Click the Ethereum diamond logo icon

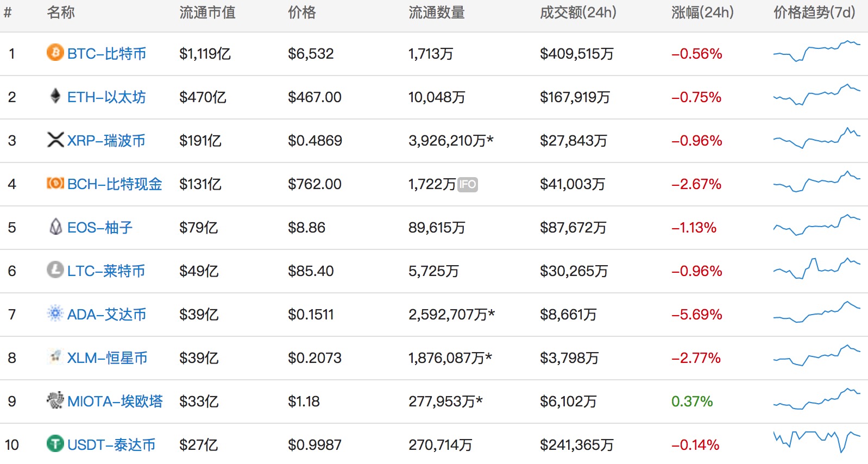coord(55,96)
